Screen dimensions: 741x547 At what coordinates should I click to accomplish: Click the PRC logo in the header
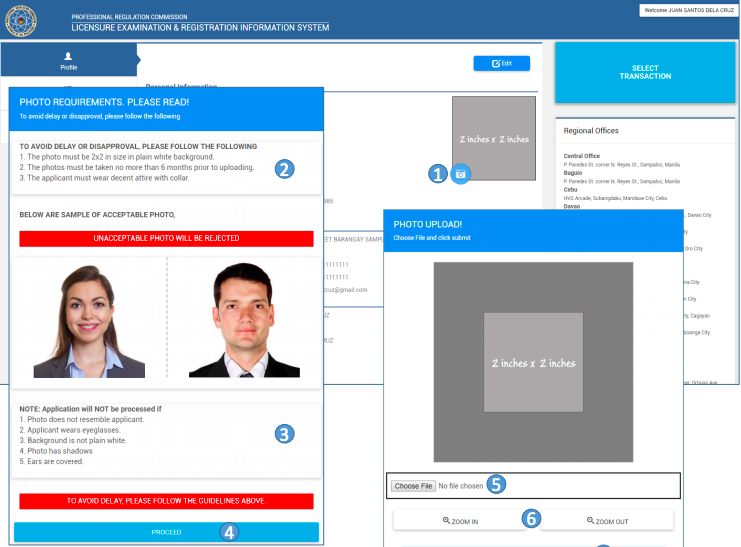pyautogui.click(x=21, y=20)
